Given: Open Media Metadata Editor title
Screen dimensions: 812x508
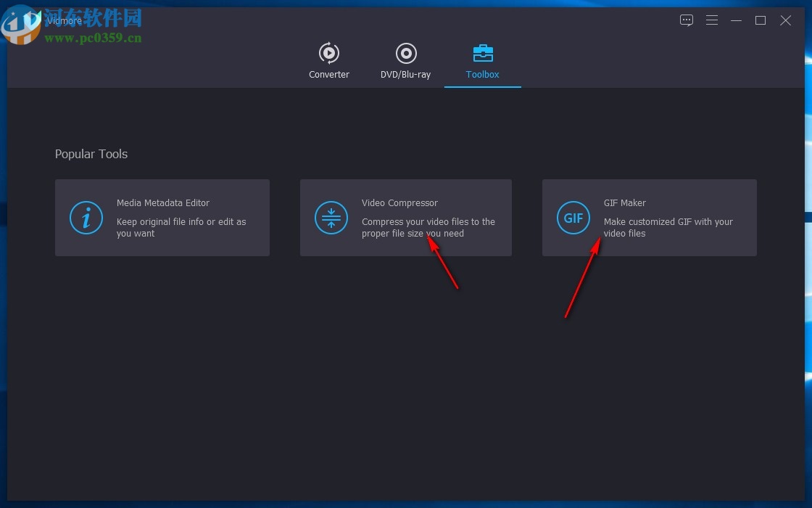Looking at the screenshot, I should 162,202.
